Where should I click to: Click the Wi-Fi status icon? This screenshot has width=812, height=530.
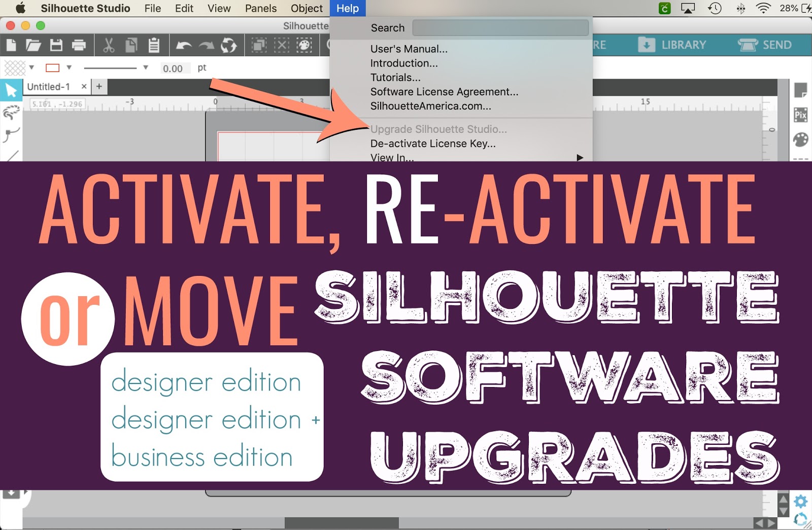click(763, 8)
